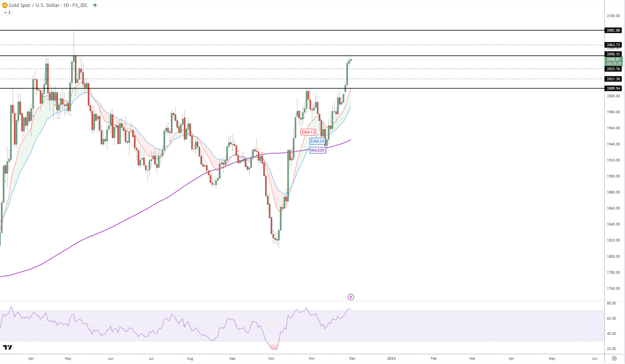Click the Dec label on time axis
The width and height of the screenshot is (625, 364).
[352, 358]
